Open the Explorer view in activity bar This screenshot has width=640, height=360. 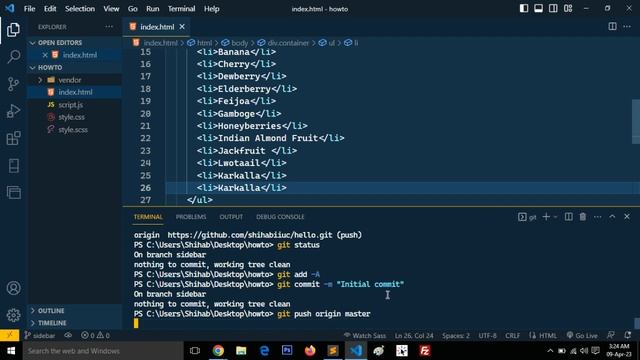coord(13,30)
